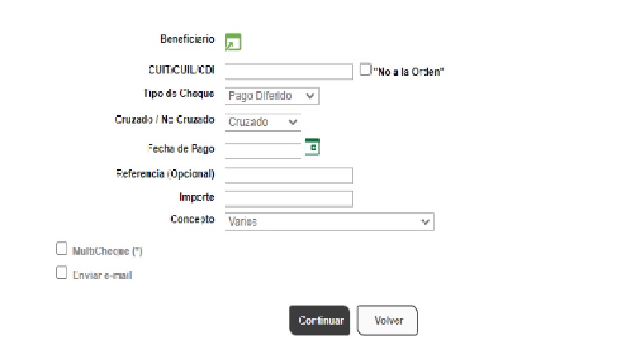Viewport: 621px width, 364px height.
Task: Expand the Tipo de Cheque dropdown
Action: point(272,96)
